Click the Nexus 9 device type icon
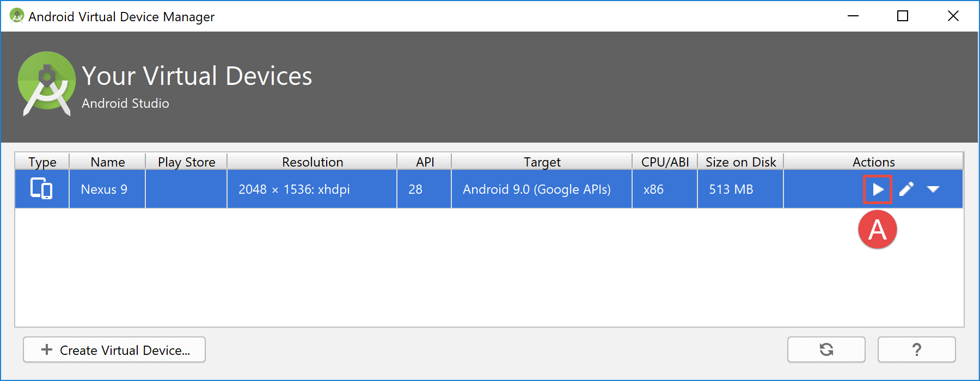This screenshot has height=381, width=980. pyautogui.click(x=41, y=189)
